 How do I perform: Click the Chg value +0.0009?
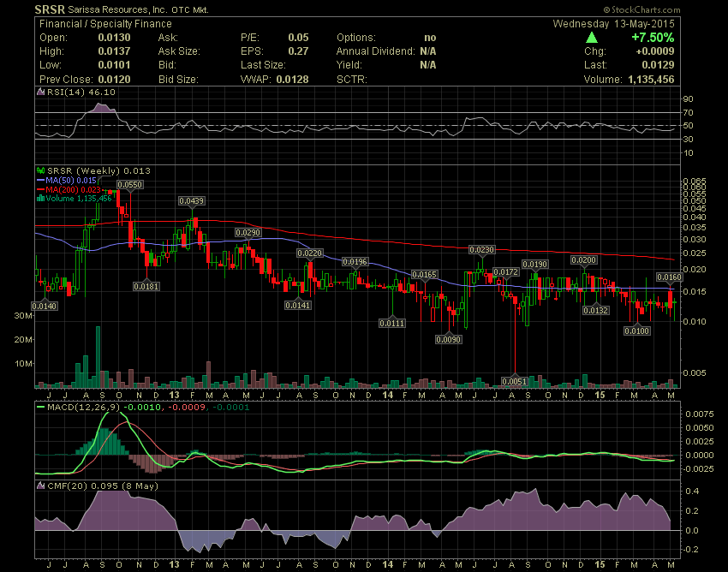click(654, 51)
